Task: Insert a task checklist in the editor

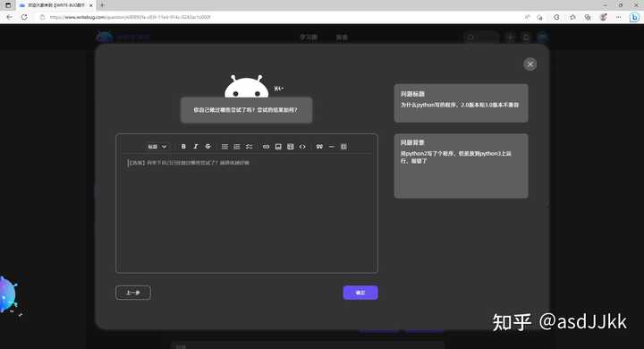Action: click(x=249, y=147)
